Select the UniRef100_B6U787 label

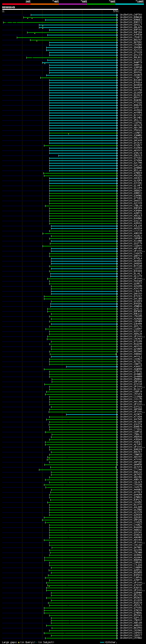[x=131, y=40]
